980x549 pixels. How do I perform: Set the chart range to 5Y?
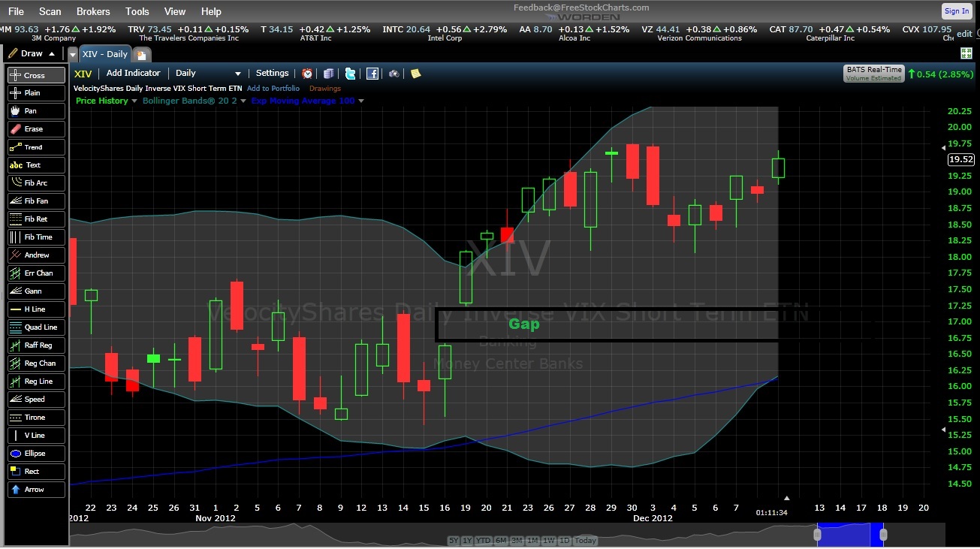pos(454,541)
